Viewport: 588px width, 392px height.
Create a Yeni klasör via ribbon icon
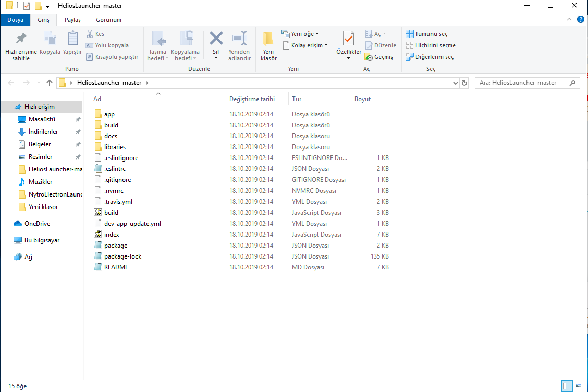268,39
